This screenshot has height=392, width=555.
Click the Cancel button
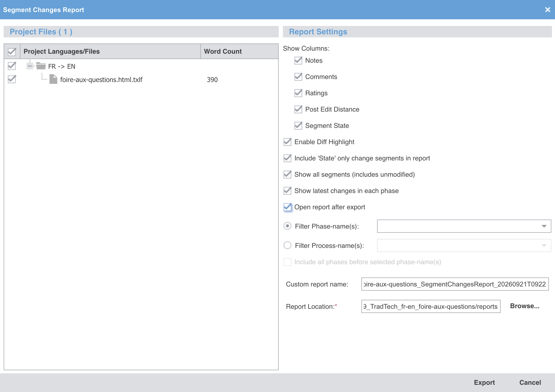coord(530,382)
